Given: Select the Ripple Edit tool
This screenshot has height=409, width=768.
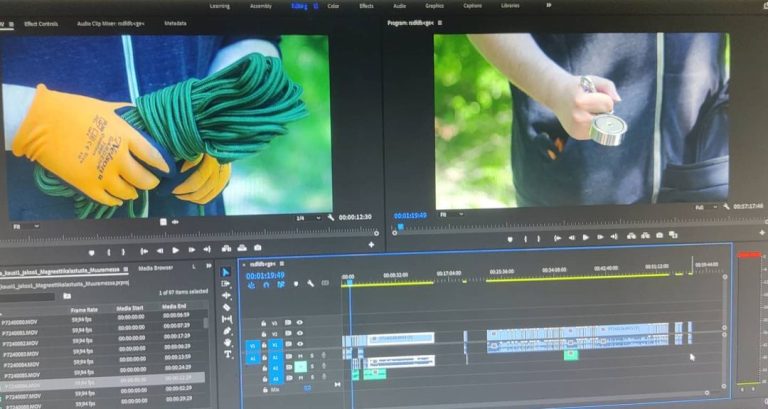Looking at the screenshot, I should pyautogui.click(x=227, y=295).
